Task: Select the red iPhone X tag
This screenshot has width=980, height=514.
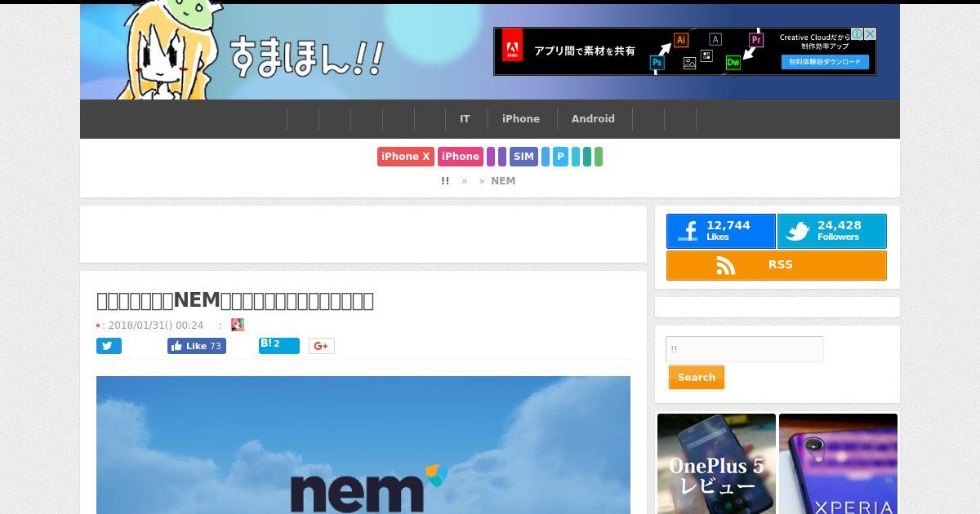Action: coord(406,157)
